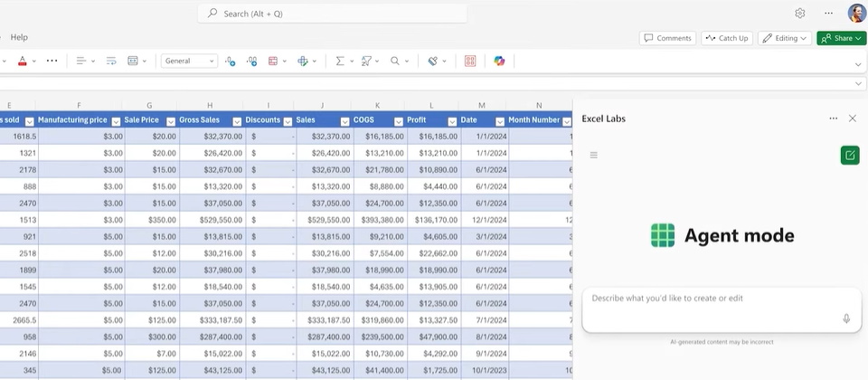The height and width of the screenshot is (380, 868).
Task: Open the Profit column filter dropdown
Action: point(450,120)
